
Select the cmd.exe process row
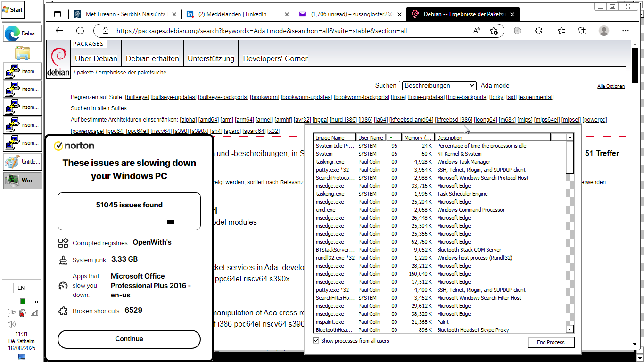pyautogui.click(x=440, y=210)
